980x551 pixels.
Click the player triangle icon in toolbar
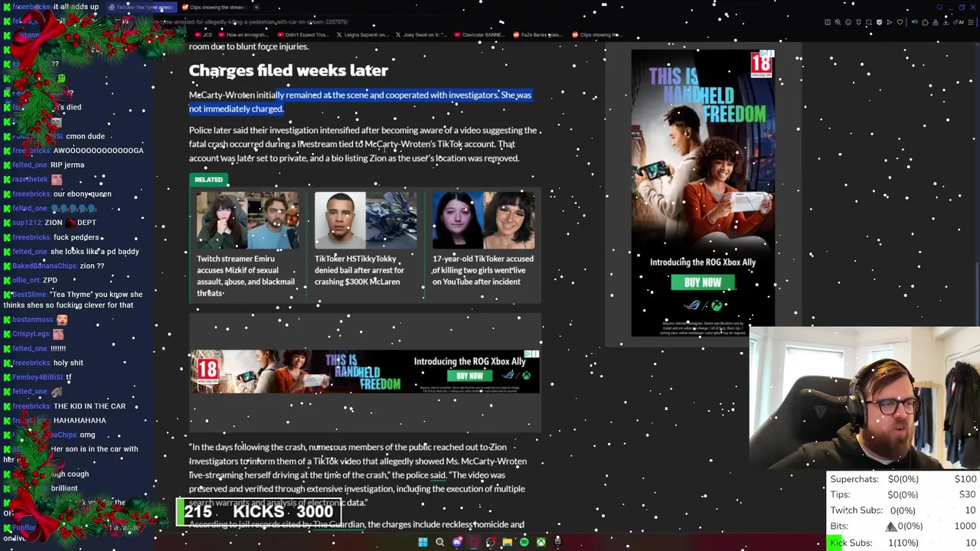[x=890, y=22]
